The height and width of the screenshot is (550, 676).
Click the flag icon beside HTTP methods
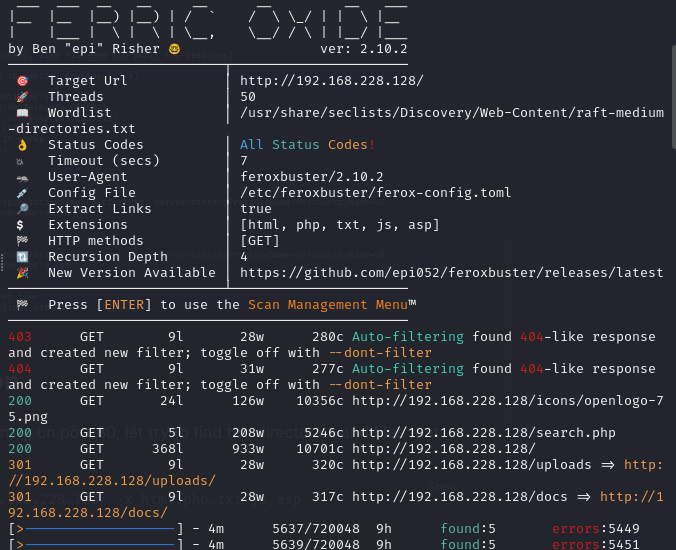point(22,241)
